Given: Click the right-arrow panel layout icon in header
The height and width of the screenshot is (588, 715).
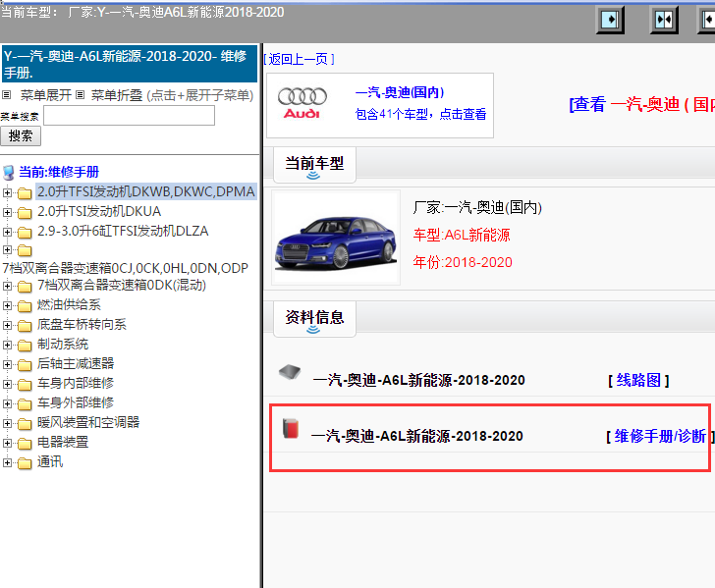Looking at the screenshot, I should pyautogui.click(x=610, y=20).
